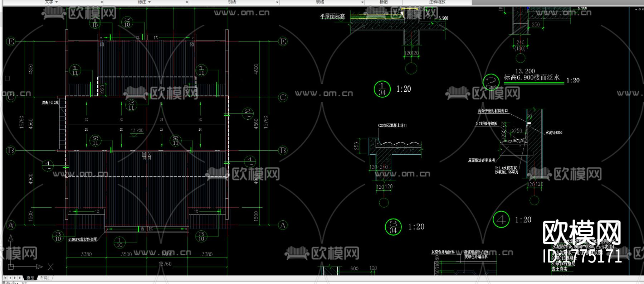Jump to first layout tab arrow
Viewport: 644px width, 284px height.
pos(5,278)
